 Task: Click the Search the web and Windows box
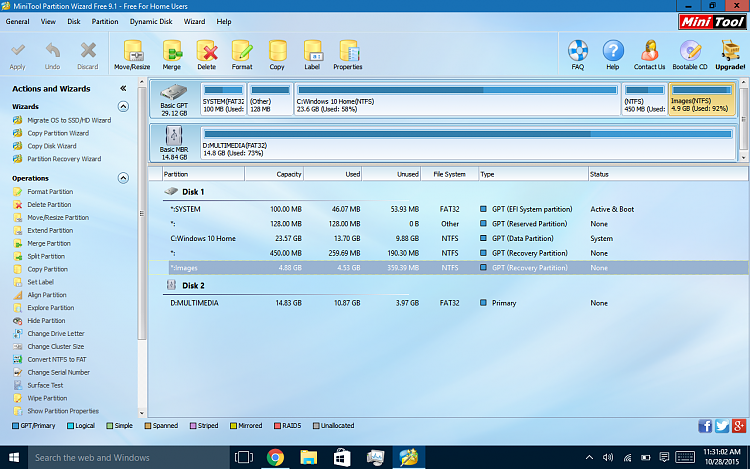pyautogui.click(x=129, y=458)
